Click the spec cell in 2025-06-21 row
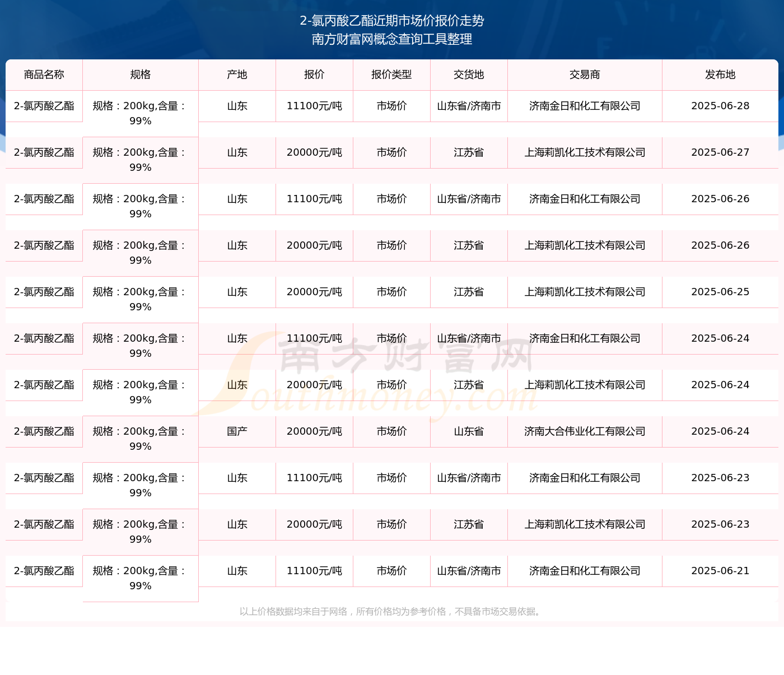The width and height of the screenshot is (784, 675). point(141,578)
